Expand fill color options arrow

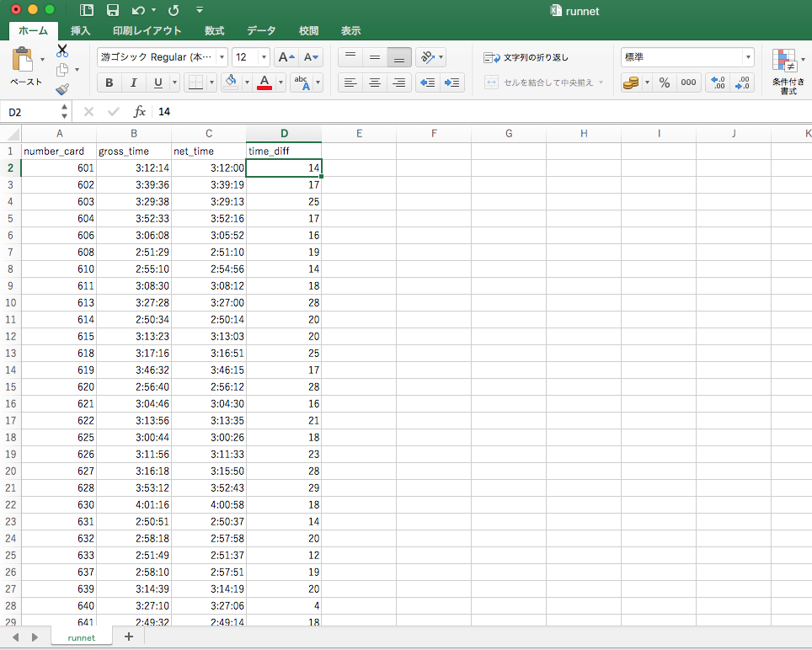[247, 83]
